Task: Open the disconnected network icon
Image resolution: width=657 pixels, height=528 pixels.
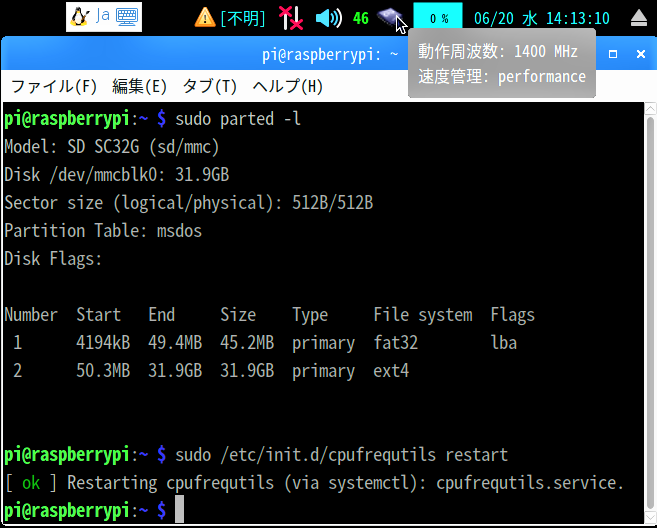Action: [291, 18]
